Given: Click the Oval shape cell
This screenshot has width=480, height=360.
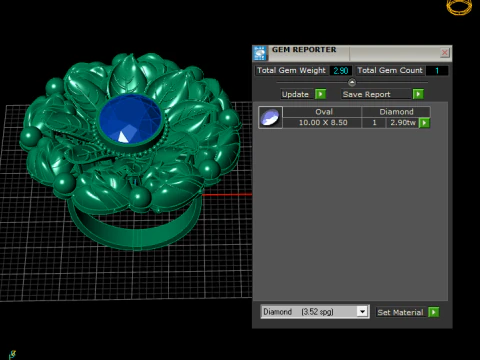Looking at the screenshot, I should point(322,112).
